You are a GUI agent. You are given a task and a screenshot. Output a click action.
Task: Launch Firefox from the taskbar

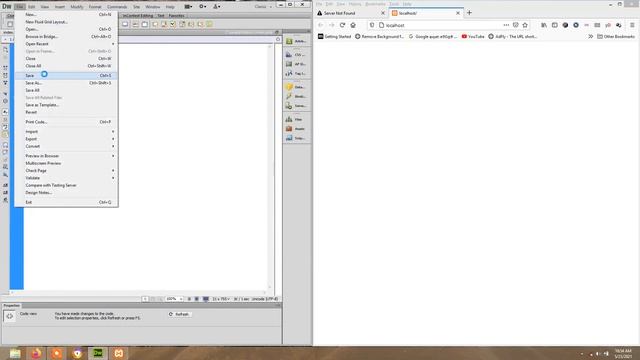pos(36,353)
